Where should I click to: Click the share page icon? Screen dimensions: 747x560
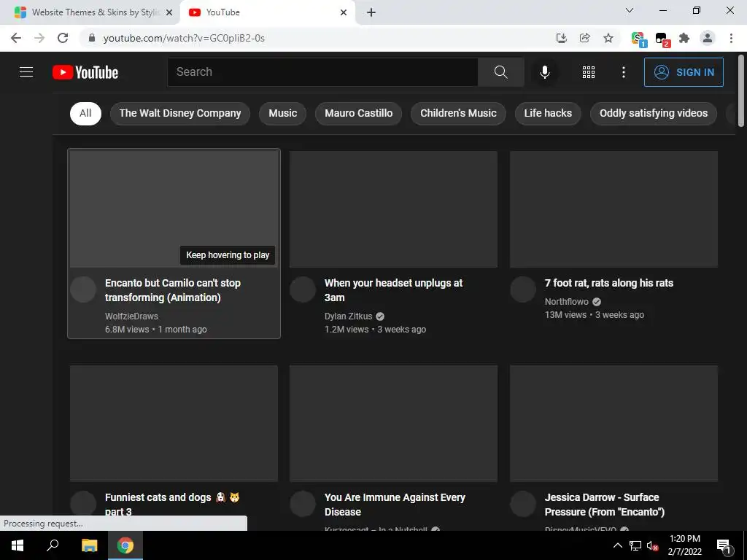click(584, 38)
